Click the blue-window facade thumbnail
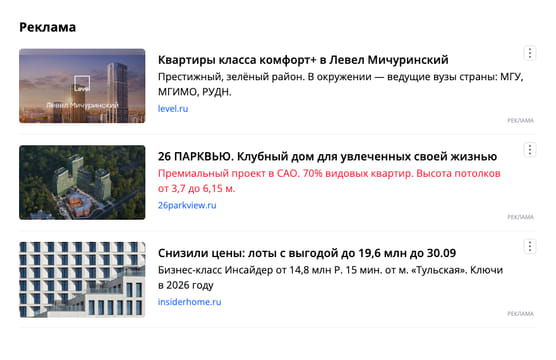Image resolution: width=556 pixels, height=360 pixels. click(x=82, y=279)
